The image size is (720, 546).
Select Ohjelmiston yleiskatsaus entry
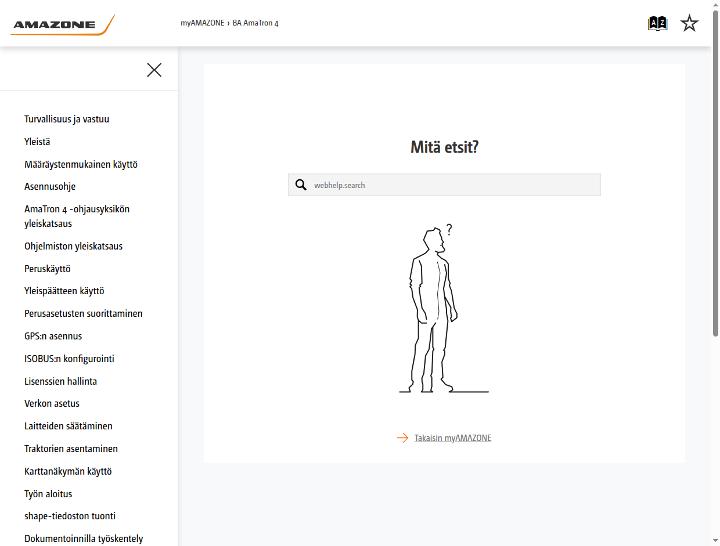[x=73, y=246]
